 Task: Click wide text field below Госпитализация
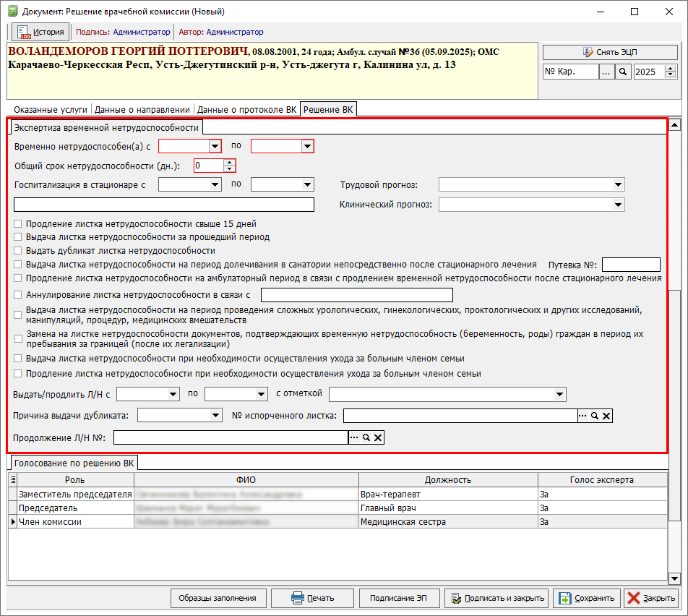164,205
